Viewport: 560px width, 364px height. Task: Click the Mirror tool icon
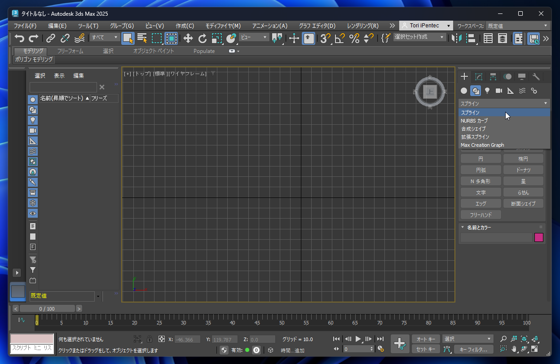457,38
